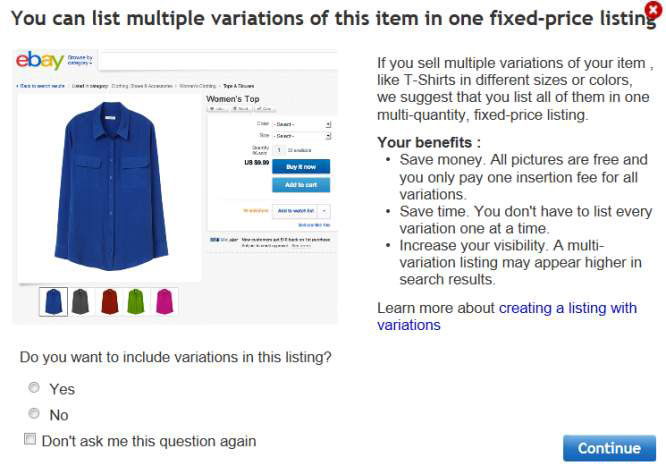Expand the Browse by category menu
This screenshot has height=474, width=666.
click(81, 61)
